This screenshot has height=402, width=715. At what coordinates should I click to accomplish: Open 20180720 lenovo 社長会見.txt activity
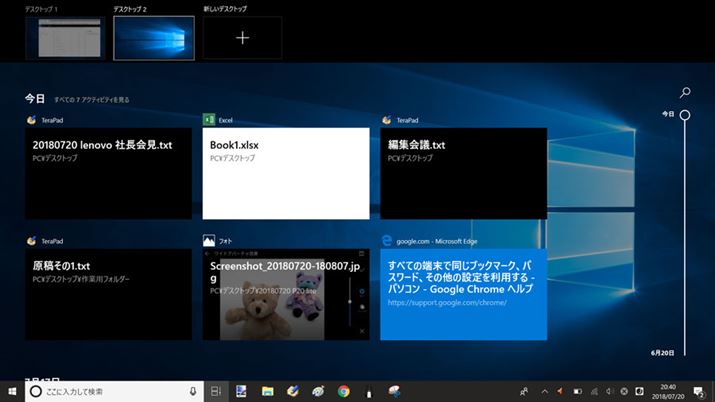[109, 172]
